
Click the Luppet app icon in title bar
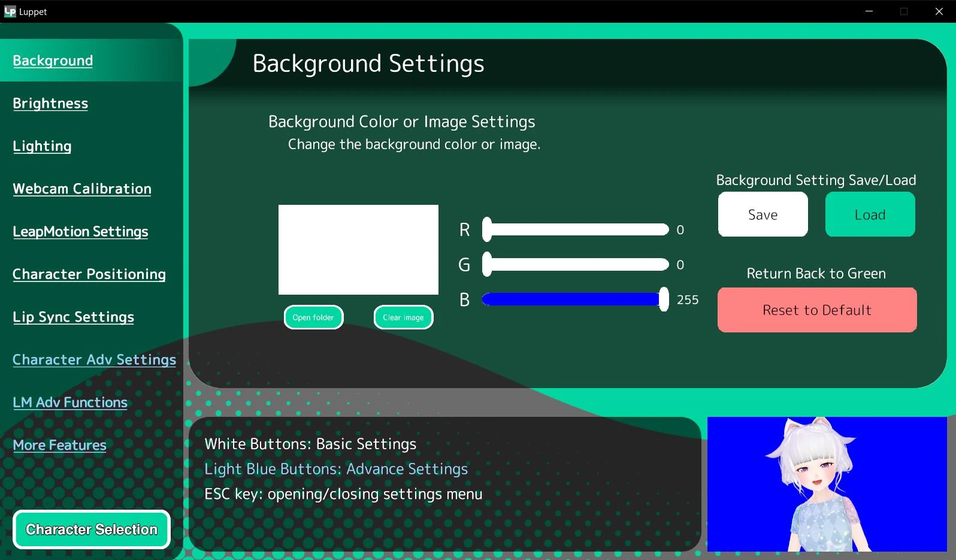click(x=10, y=11)
